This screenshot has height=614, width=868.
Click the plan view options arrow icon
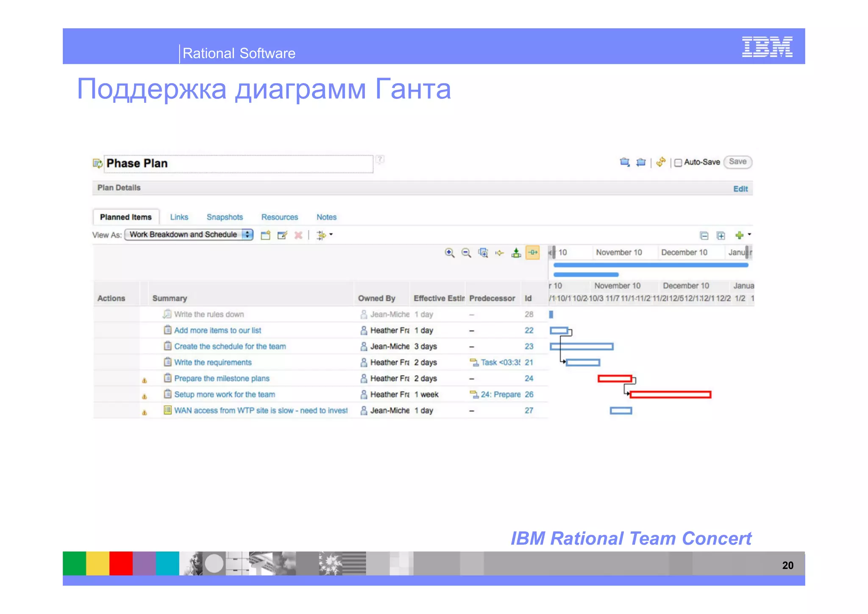click(321, 235)
